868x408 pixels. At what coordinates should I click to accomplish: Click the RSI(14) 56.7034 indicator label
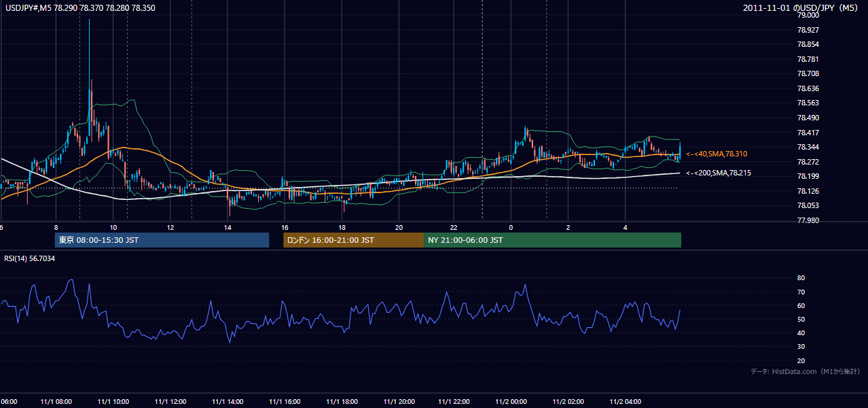[x=30, y=258]
